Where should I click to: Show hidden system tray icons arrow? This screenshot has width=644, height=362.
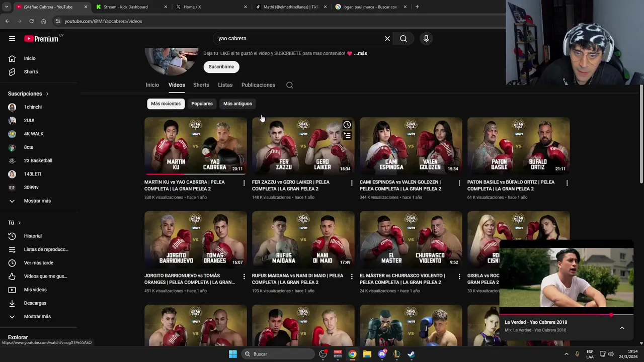(566, 354)
